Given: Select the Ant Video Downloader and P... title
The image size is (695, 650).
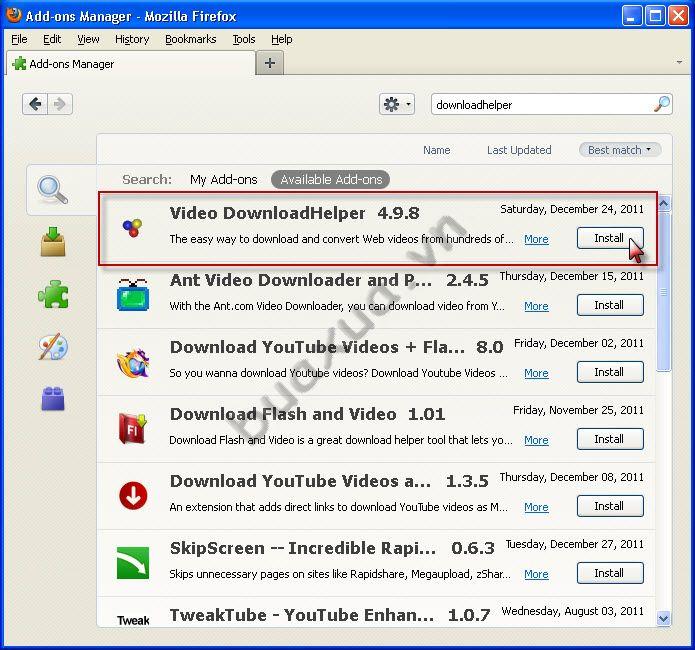Looking at the screenshot, I should click(x=301, y=280).
